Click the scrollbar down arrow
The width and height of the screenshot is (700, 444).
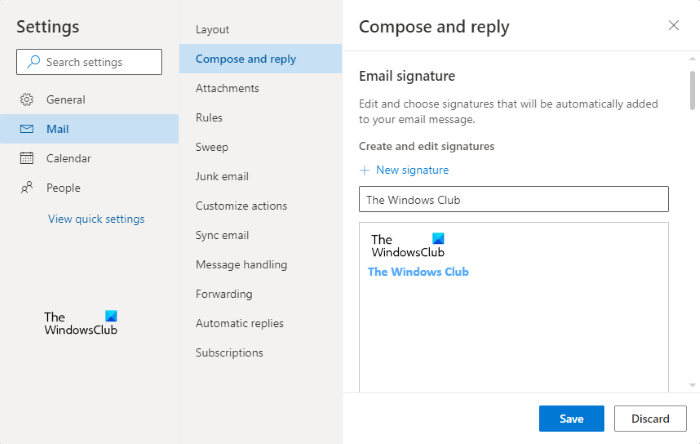(x=691, y=385)
